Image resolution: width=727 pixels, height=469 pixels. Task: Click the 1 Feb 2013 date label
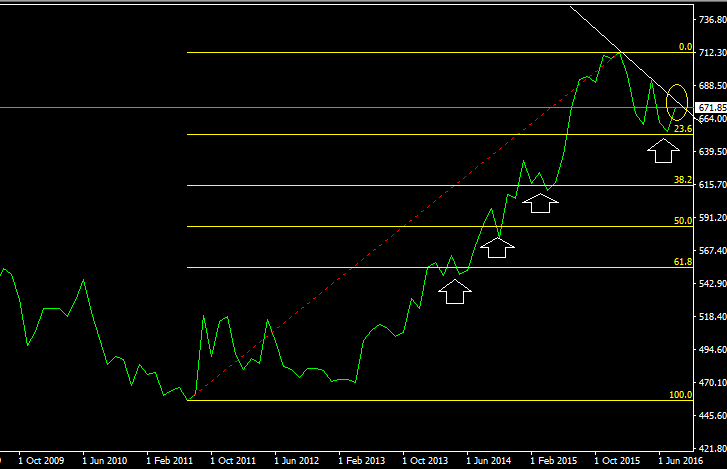(362, 461)
